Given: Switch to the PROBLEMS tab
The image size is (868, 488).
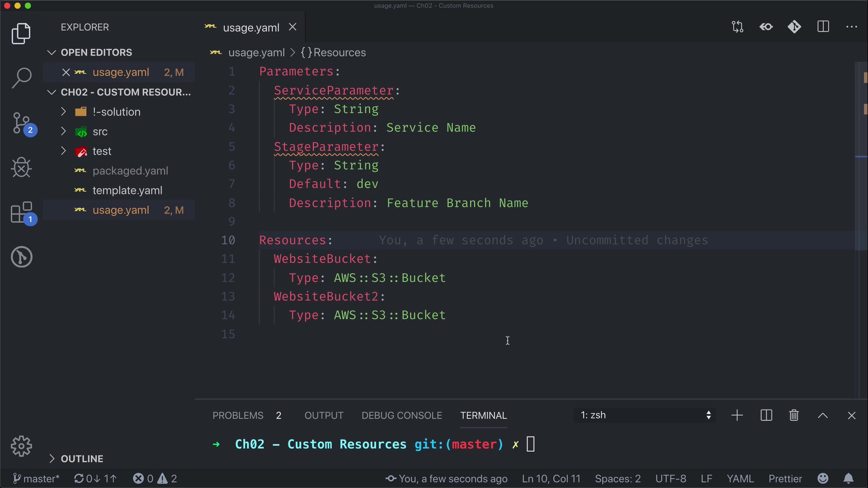Looking at the screenshot, I should coord(238,415).
